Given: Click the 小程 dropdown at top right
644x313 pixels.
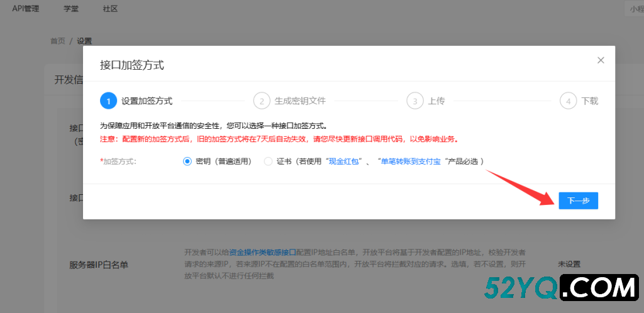Looking at the screenshot, I should tap(634, 9).
